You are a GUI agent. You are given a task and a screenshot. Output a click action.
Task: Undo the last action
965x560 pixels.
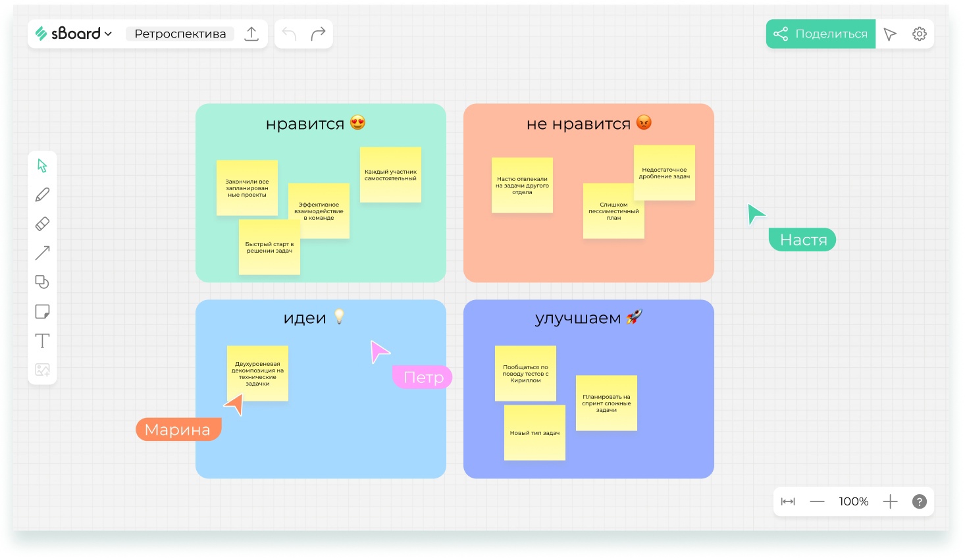[289, 34]
